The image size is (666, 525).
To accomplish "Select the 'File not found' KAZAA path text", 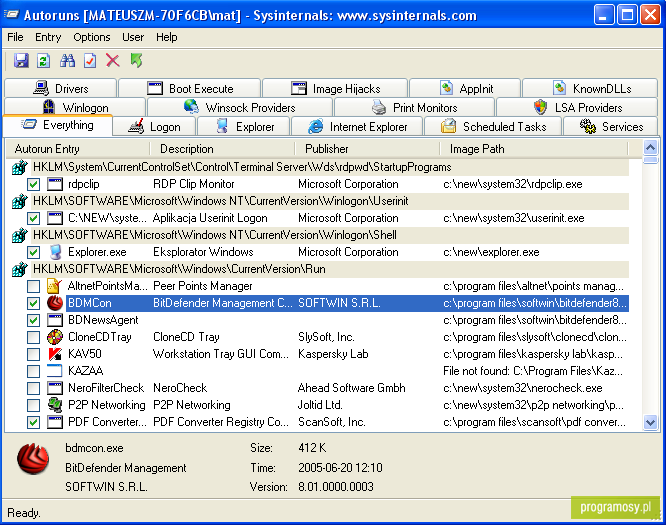I will point(533,371).
